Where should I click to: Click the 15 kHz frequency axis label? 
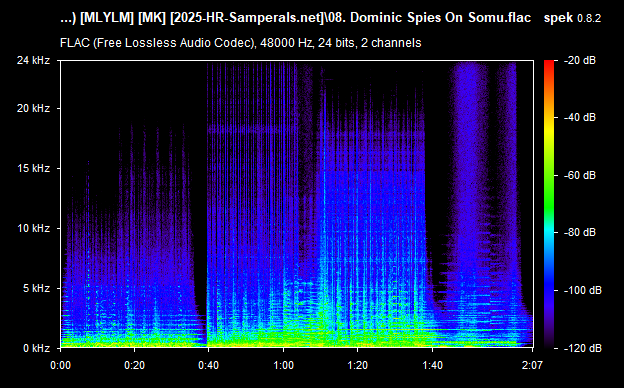[x=33, y=168]
